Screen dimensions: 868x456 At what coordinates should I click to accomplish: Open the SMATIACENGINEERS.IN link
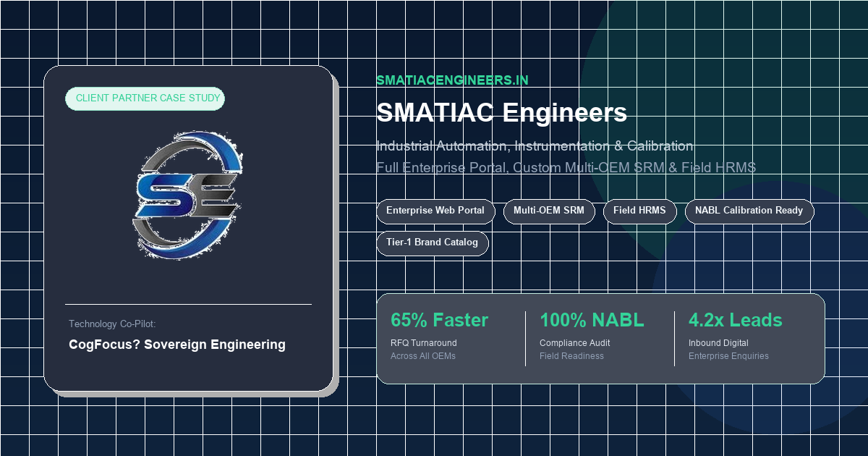[452, 80]
